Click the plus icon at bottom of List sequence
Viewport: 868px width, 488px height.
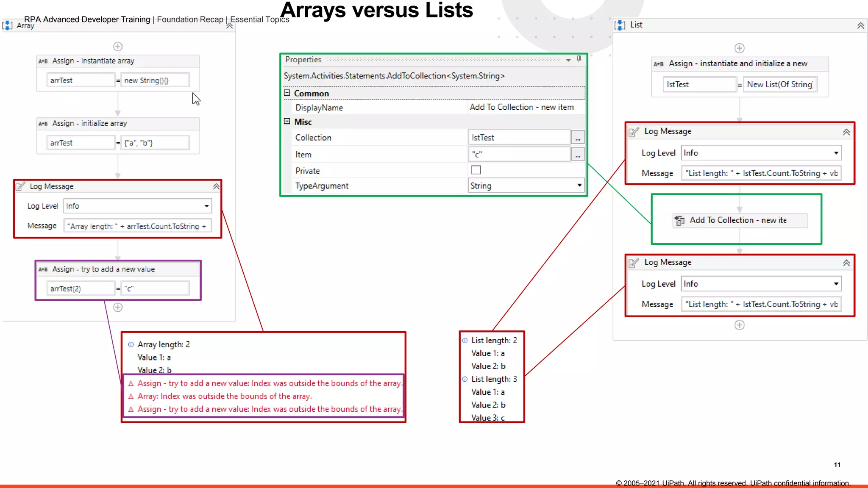740,325
